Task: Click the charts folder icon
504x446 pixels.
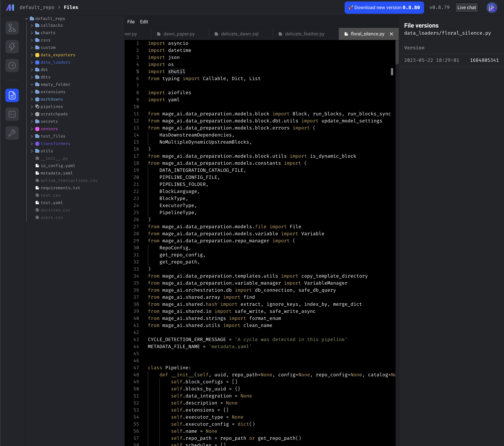Action: (x=37, y=33)
